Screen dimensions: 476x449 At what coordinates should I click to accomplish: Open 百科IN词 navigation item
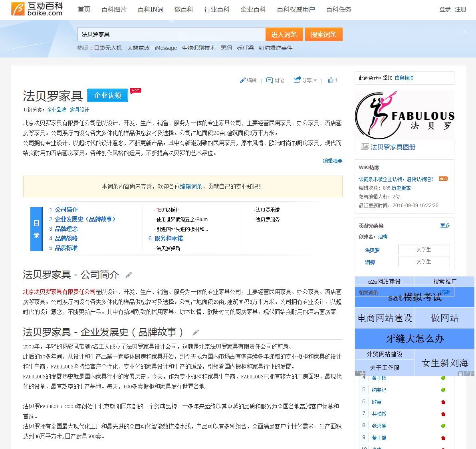pyautogui.click(x=150, y=10)
